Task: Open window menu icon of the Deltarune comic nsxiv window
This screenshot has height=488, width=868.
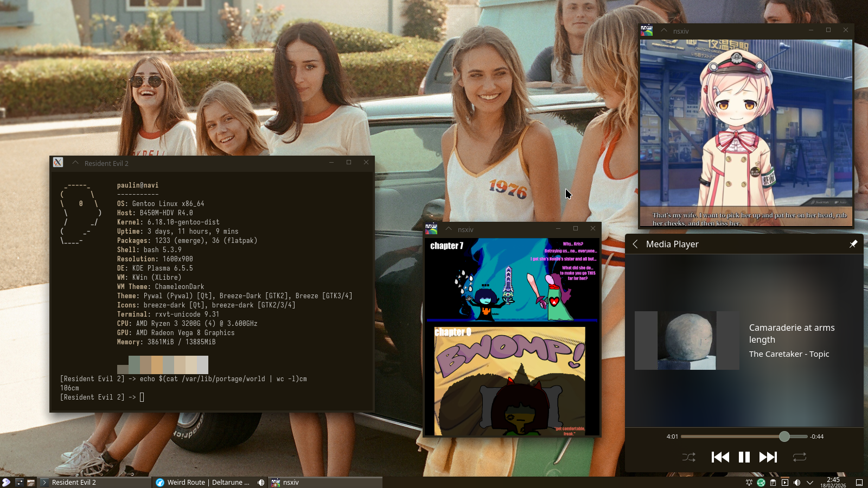Action: pyautogui.click(x=431, y=229)
